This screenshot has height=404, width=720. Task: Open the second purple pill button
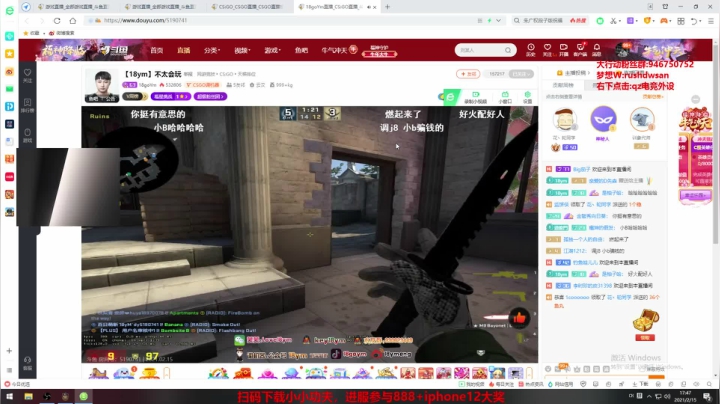click(210, 96)
